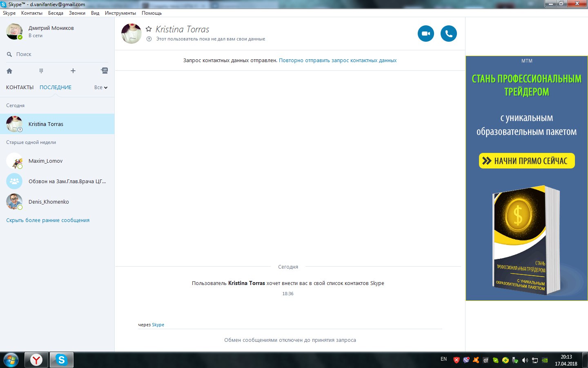Click СТАНЬ ПРОФЕССИОНАЛЬНЫМ ТРЕЙДЕРОМ ad headline
The width and height of the screenshot is (588, 368).
click(x=527, y=85)
